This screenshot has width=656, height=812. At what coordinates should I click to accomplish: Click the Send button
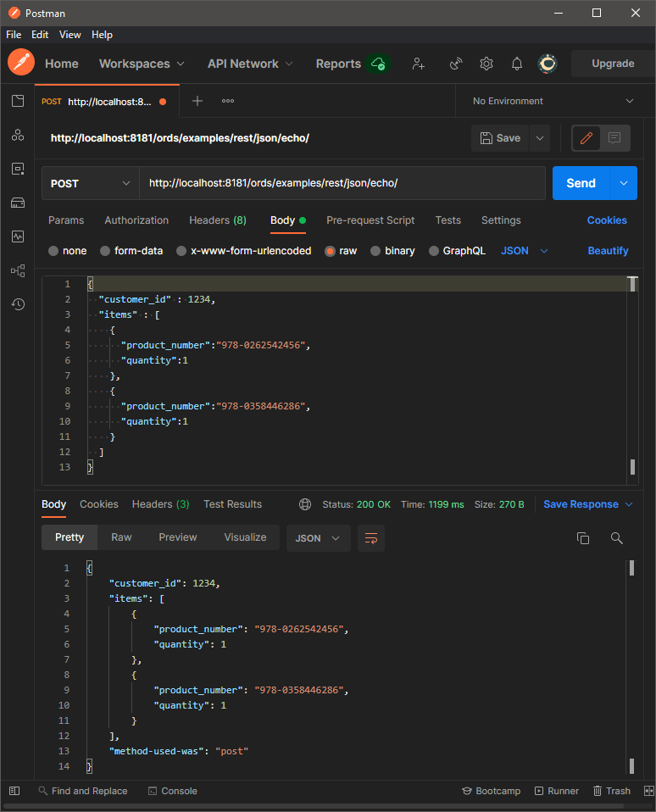click(x=581, y=183)
